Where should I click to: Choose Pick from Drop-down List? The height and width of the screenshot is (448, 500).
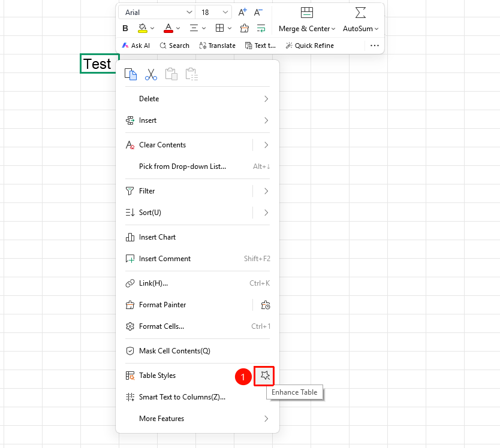tap(197, 167)
